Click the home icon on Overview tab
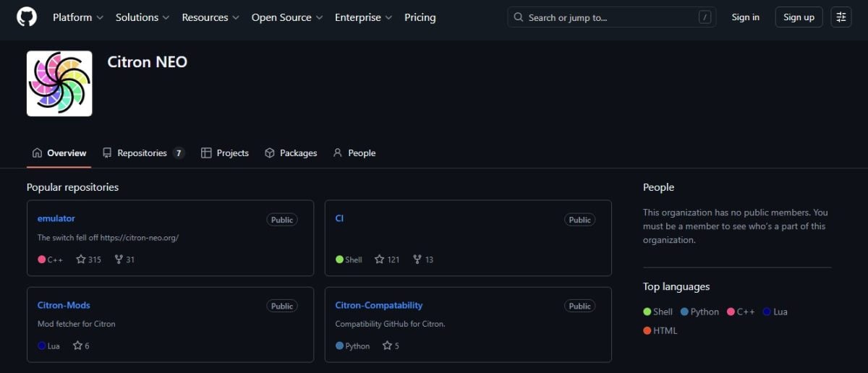 click(38, 153)
